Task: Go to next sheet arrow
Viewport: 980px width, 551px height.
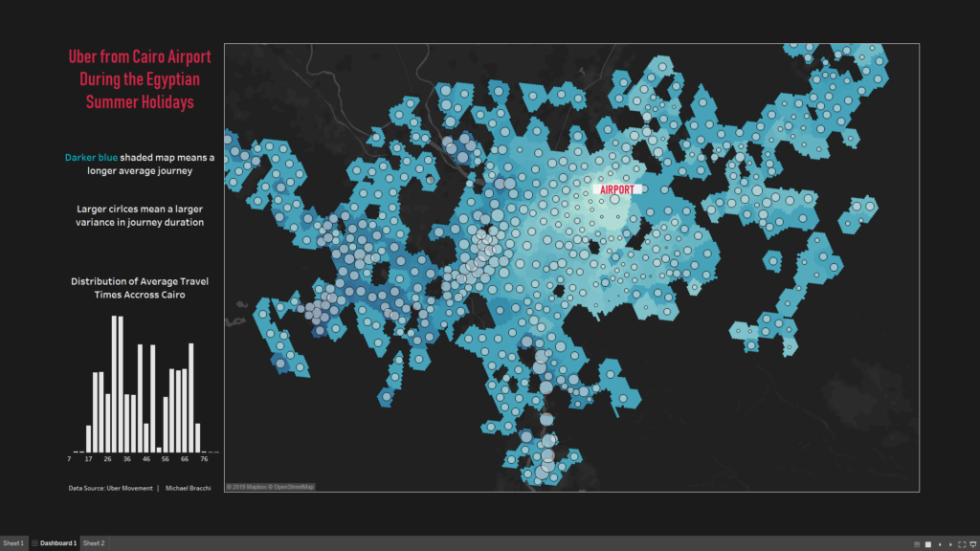Action: coord(950,544)
